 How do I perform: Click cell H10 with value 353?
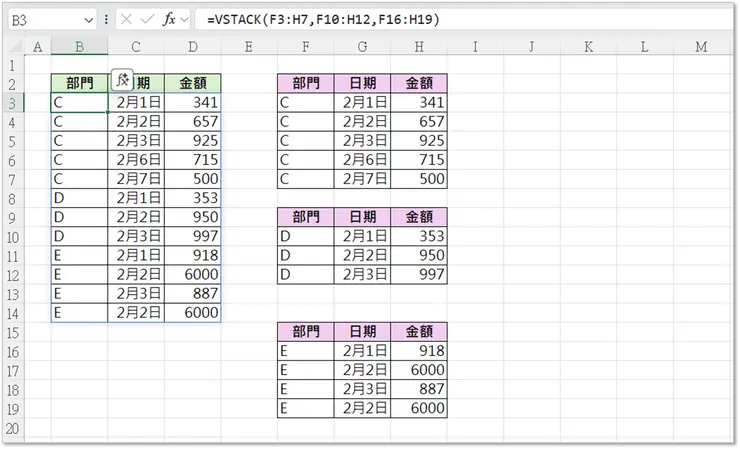(419, 236)
